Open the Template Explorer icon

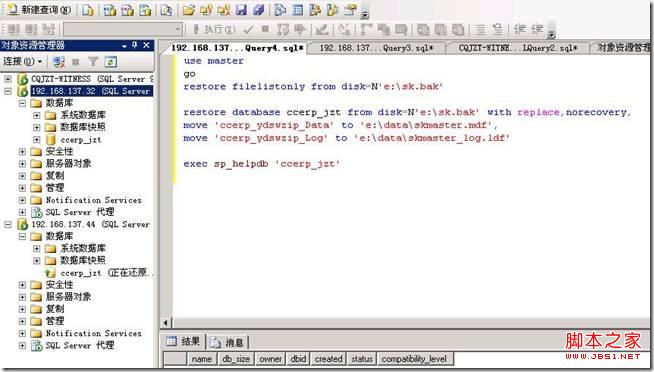[x=333, y=10]
